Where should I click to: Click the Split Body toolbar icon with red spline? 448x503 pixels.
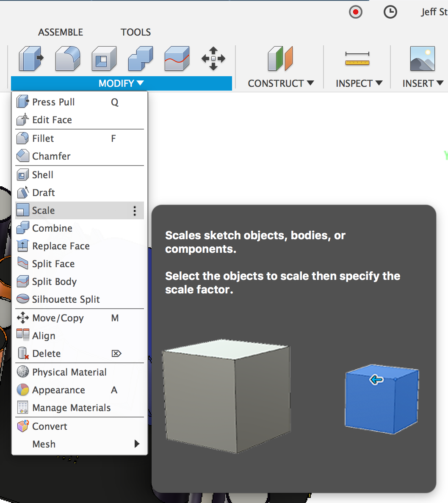pyautogui.click(x=177, y=59)
